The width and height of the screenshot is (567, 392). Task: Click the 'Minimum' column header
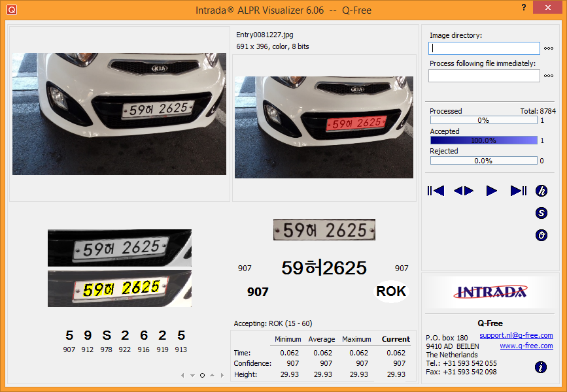(288, 339)
